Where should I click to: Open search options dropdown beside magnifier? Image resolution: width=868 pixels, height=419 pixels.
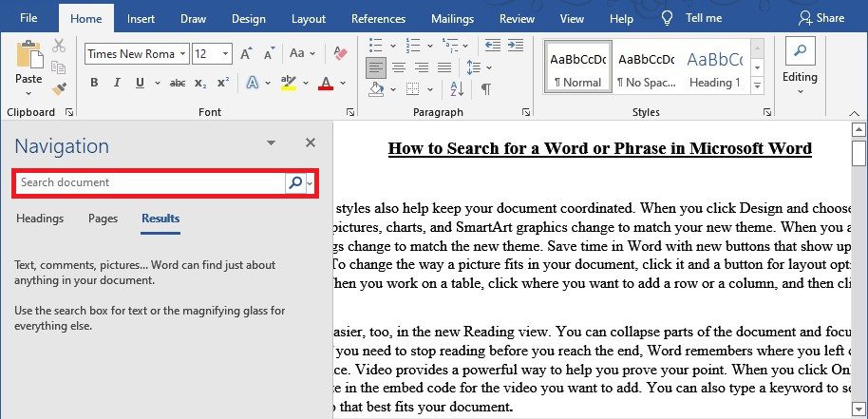[x=310, y=183]
